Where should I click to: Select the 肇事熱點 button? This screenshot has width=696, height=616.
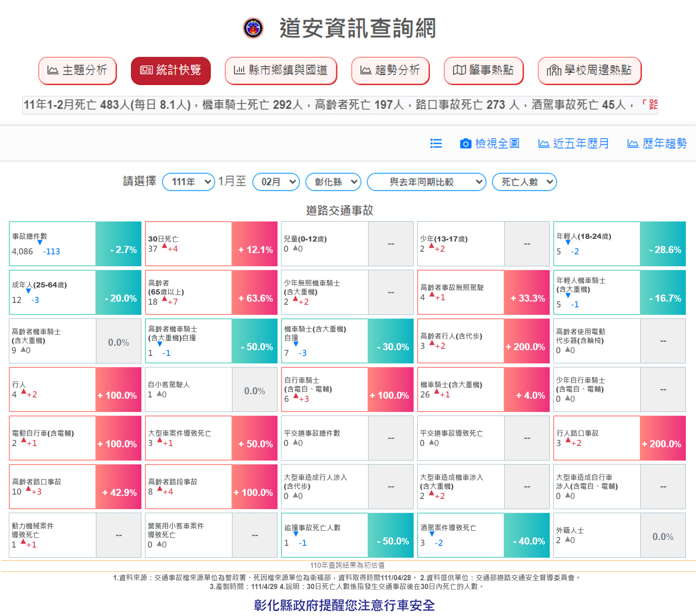[x=483, y=70]
